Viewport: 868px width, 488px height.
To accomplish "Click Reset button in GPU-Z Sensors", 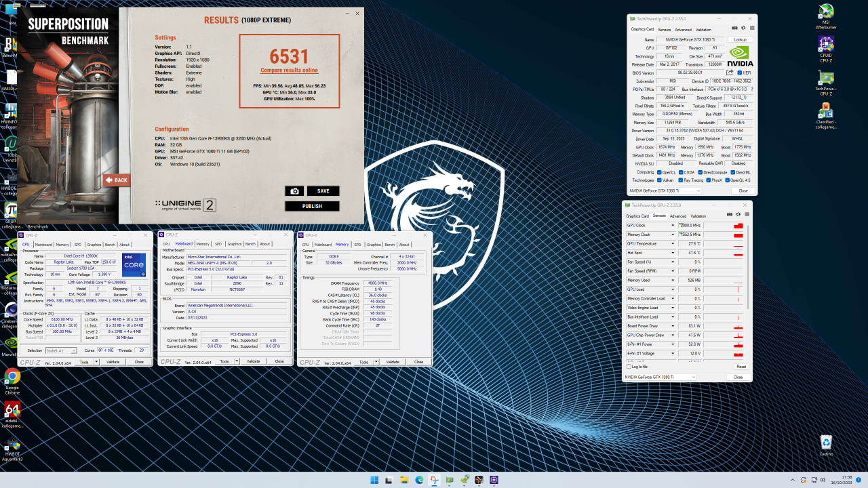I will [741, 366].
